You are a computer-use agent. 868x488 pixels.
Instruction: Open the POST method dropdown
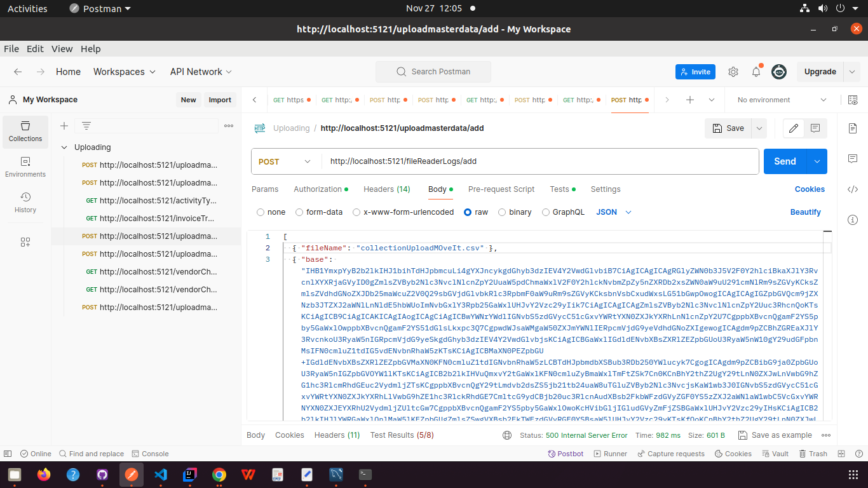[x=285, y=161]
